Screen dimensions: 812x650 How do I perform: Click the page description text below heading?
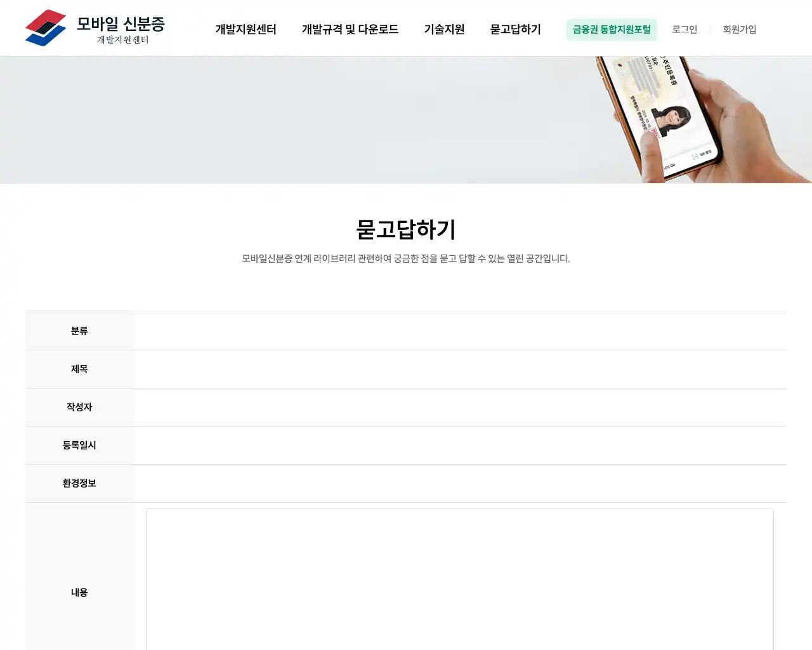pos(405,258)
